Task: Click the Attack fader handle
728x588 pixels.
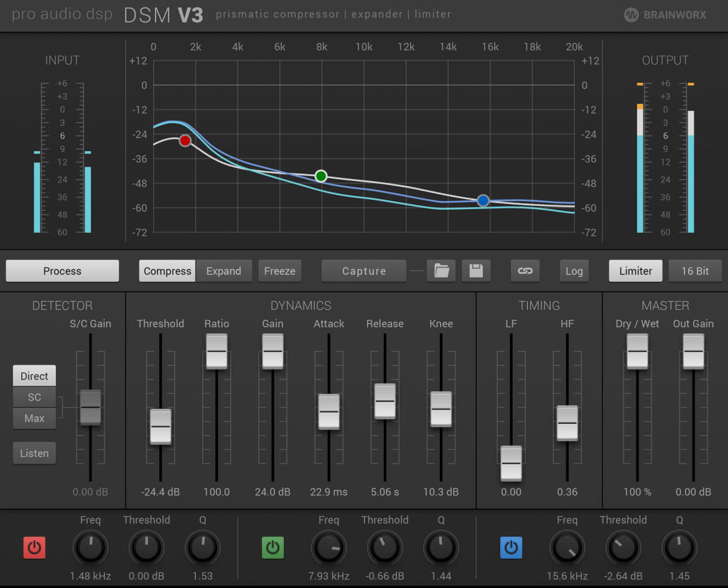Action: pos(329,411)
